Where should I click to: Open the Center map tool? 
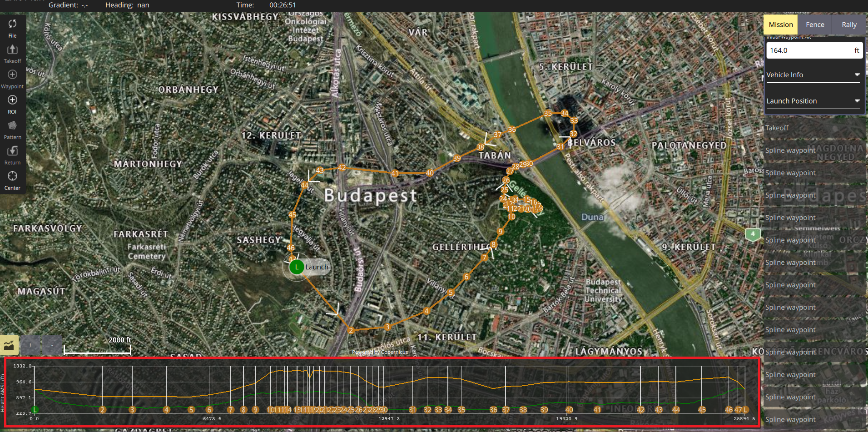click(12, 180)
